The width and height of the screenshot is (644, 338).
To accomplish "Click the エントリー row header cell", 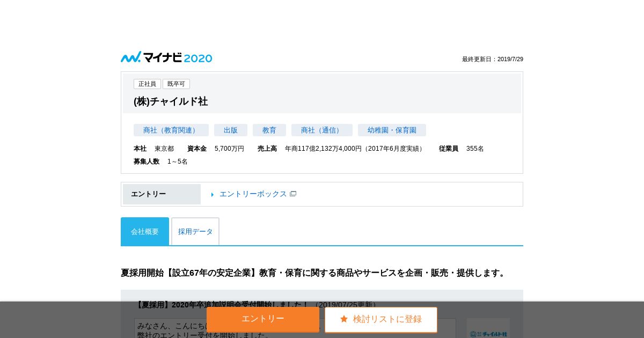I will pyautogui.click(x=162, y=194).
